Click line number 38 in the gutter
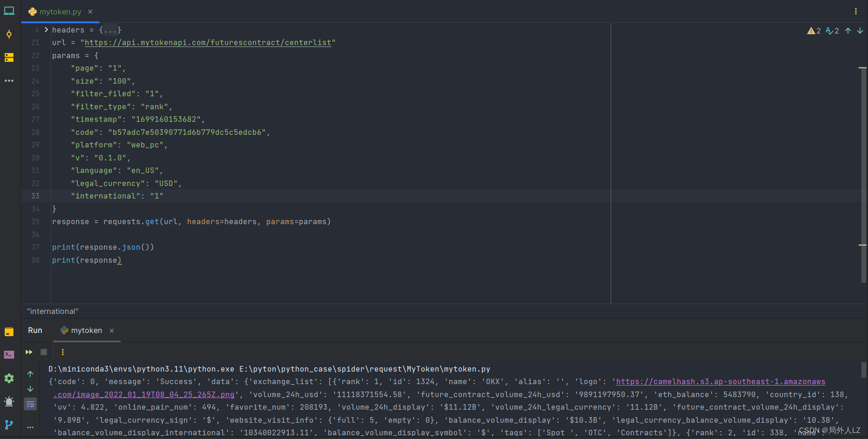Screen dimensions: 868x439 [x=35, y=260]
